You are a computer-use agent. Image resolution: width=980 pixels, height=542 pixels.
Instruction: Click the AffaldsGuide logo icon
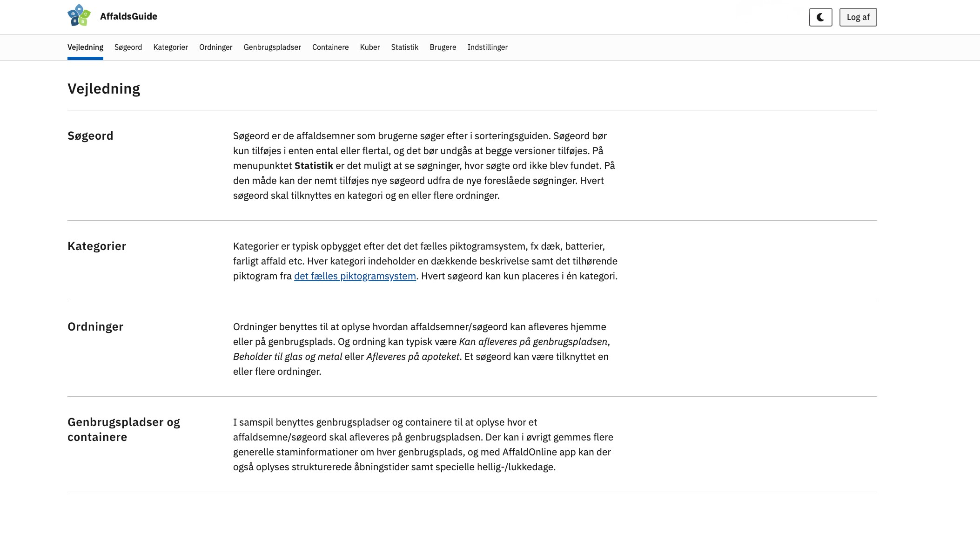(x=79, y=15)
